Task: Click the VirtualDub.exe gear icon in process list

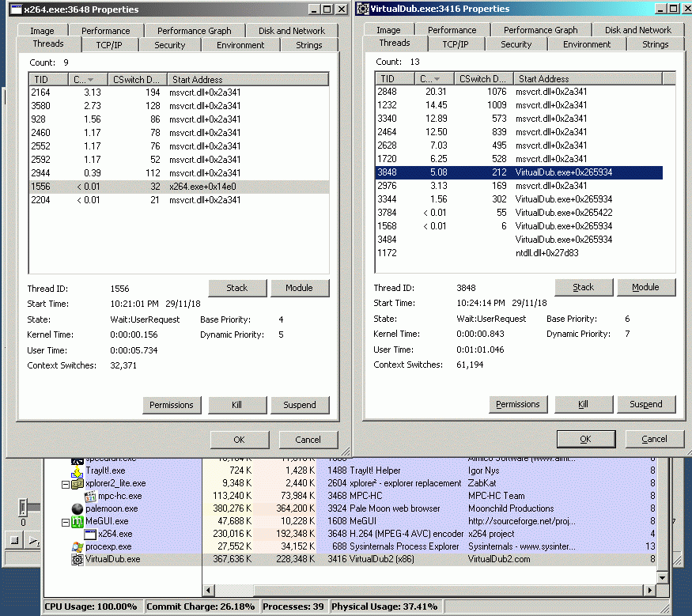Action: [x=78, y=560]
